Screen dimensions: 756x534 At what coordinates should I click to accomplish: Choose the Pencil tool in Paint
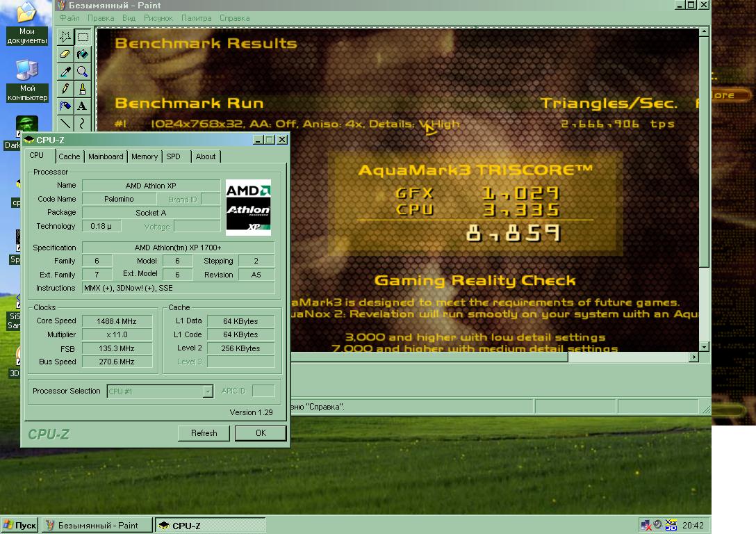[65, 89]
